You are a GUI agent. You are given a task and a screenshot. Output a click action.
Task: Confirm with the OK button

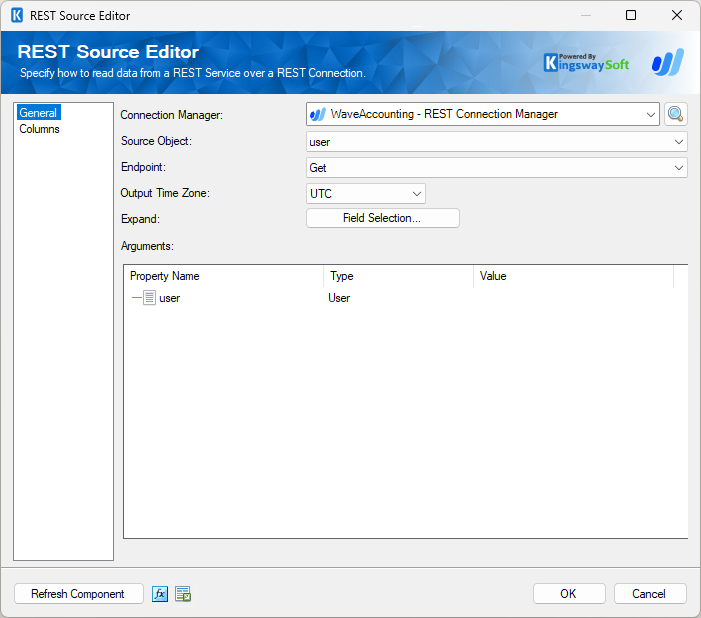[x=569, y=594]
